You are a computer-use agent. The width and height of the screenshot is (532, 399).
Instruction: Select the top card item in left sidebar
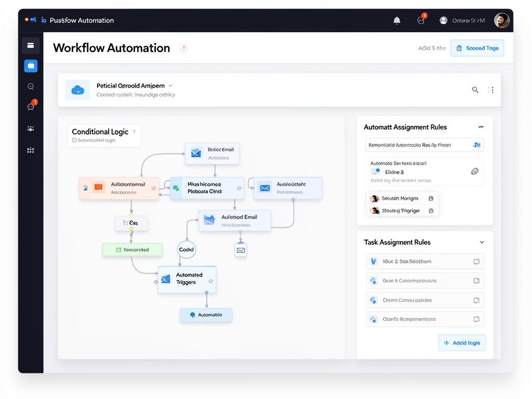[x=31, y=46]
